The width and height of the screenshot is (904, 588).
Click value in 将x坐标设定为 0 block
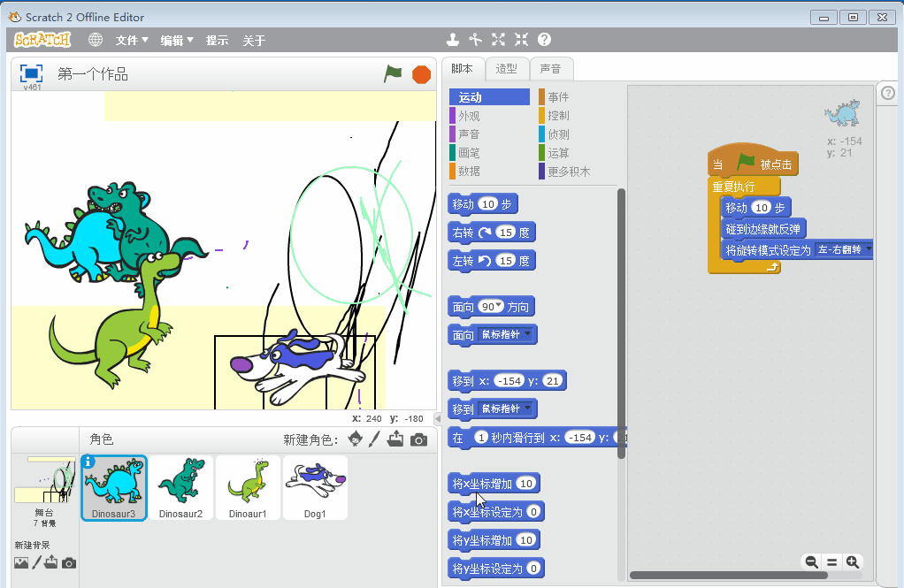tap(534, 512)
